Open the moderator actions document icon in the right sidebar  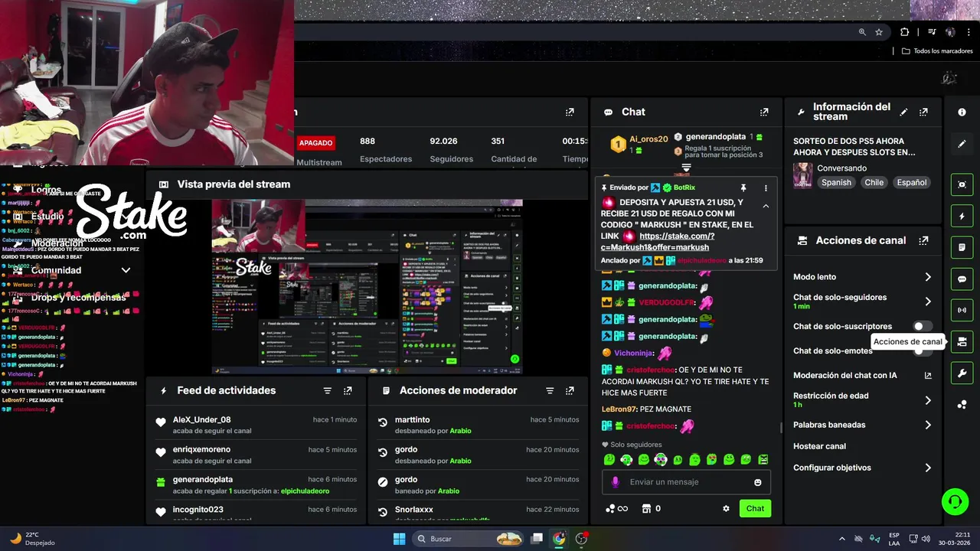962,248
